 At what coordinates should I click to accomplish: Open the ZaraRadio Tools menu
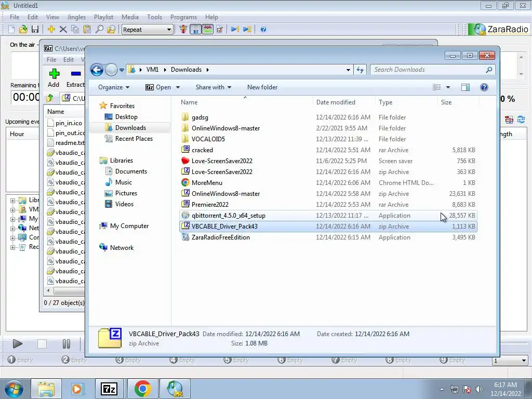[154, 17]
